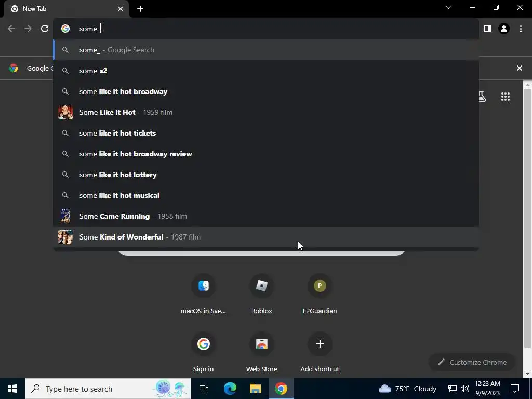This screenshot has height=399, width=532.
Task: Click the network tray icon
Action: [453, 389]
